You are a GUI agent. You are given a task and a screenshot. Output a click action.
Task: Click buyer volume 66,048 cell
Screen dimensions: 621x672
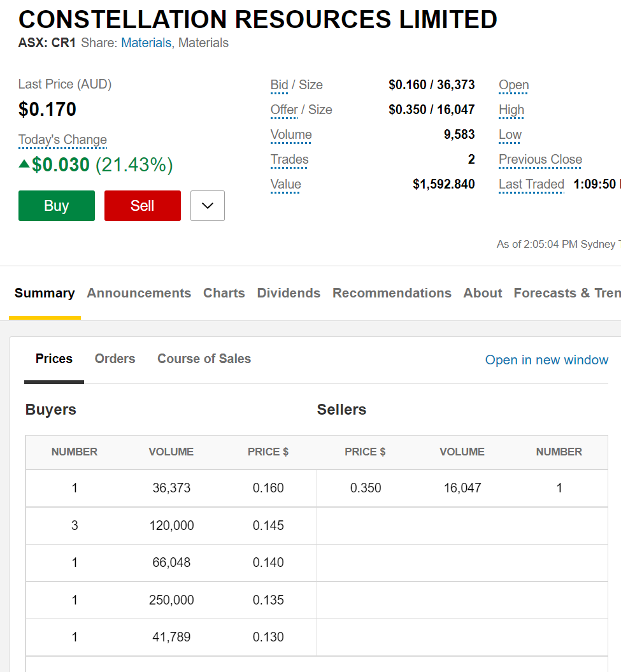[171, 562]
